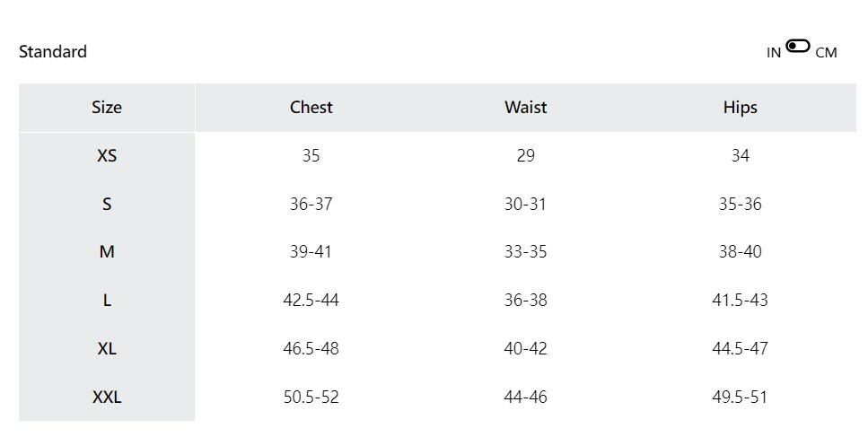Toggle the IN/CM unit switch
The height and width of the screenshot is (437, 868).
[x=797, y=47]
